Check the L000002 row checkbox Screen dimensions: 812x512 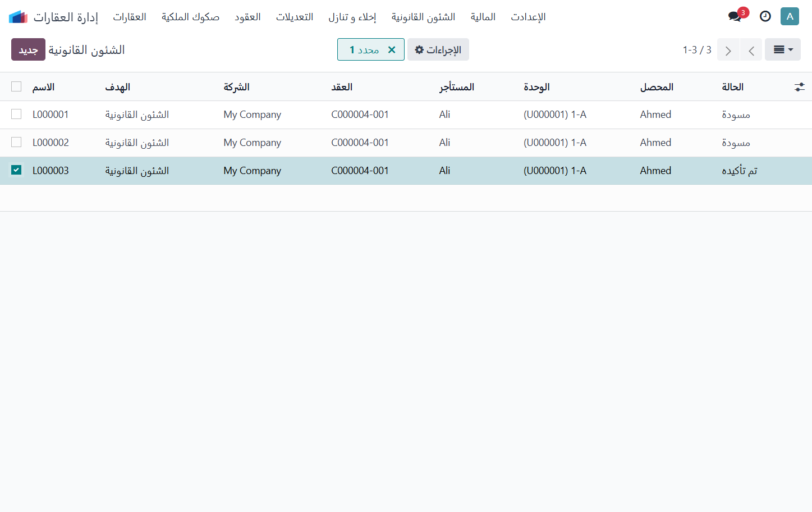pyautogui.click(x=16, y=142)
